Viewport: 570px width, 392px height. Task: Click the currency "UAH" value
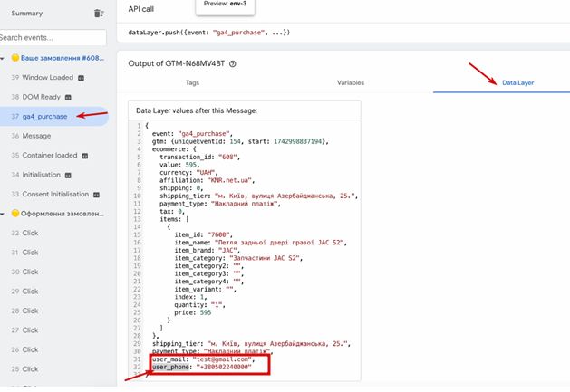206,173
